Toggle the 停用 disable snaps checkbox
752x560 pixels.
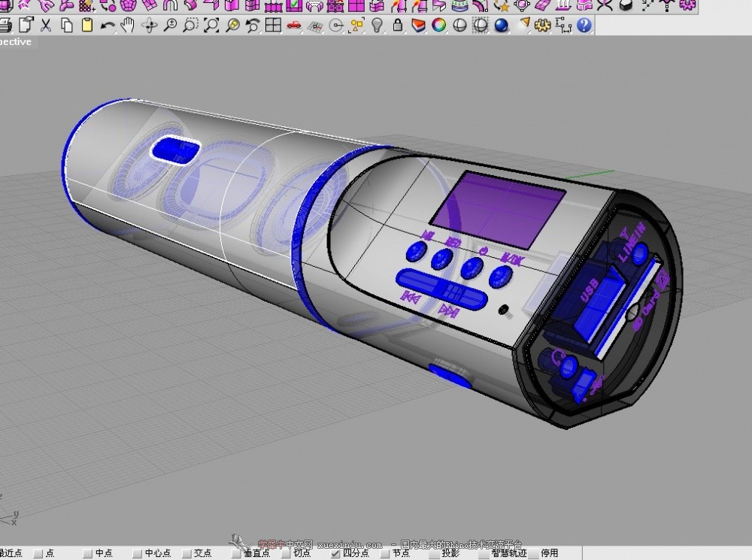coord(533,554)
